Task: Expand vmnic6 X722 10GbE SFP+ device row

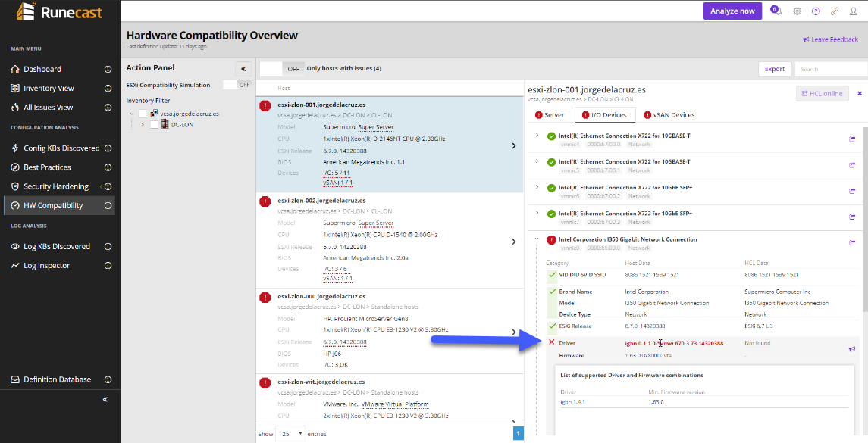Action: (537, 188)
